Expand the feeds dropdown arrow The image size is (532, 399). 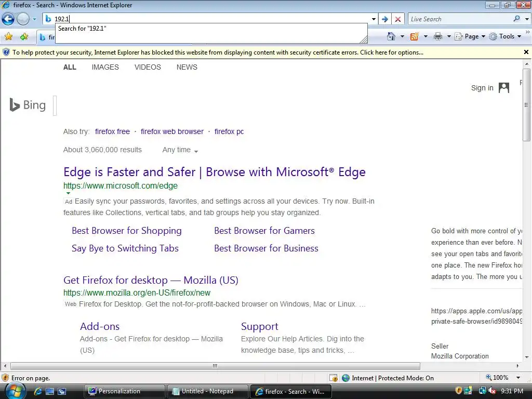click(425, 36)
